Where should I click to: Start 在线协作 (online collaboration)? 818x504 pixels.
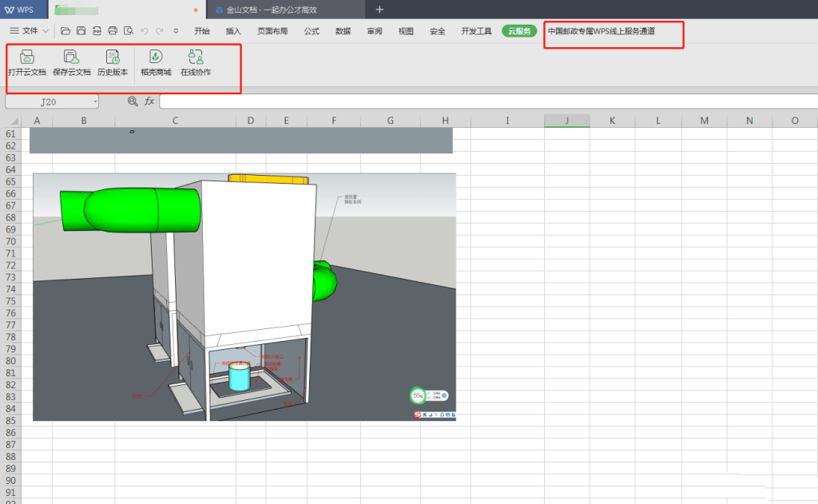click(195, 57)
